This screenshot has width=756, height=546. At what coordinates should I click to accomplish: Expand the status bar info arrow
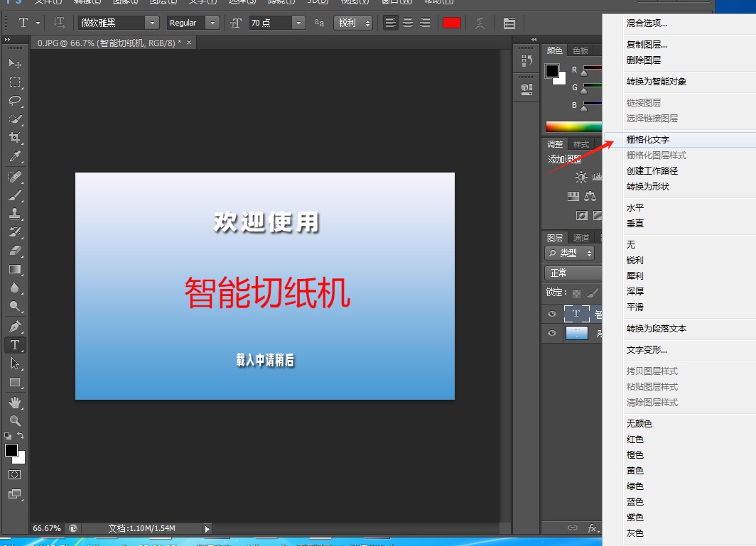pyautogui.click(x=207, y=529)
